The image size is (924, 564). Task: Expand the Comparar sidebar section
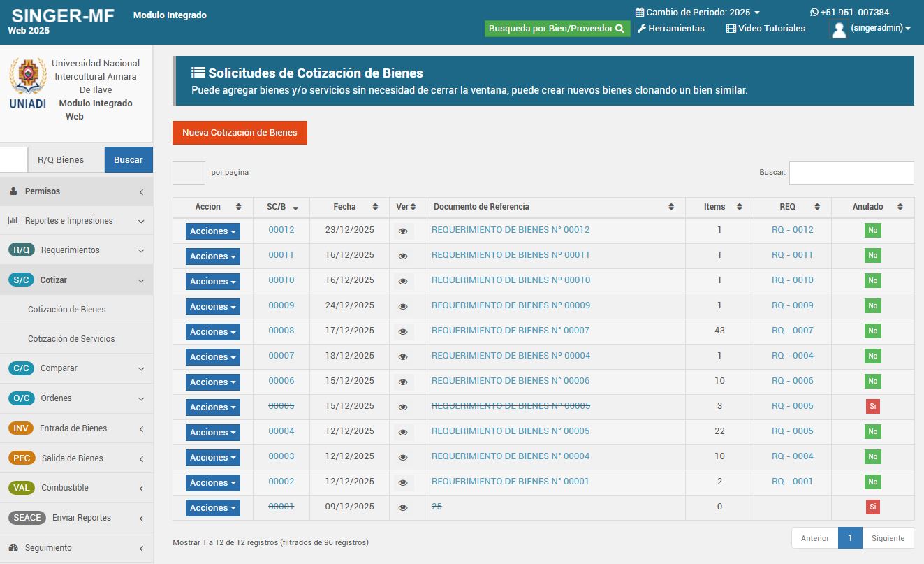[76, 368]
